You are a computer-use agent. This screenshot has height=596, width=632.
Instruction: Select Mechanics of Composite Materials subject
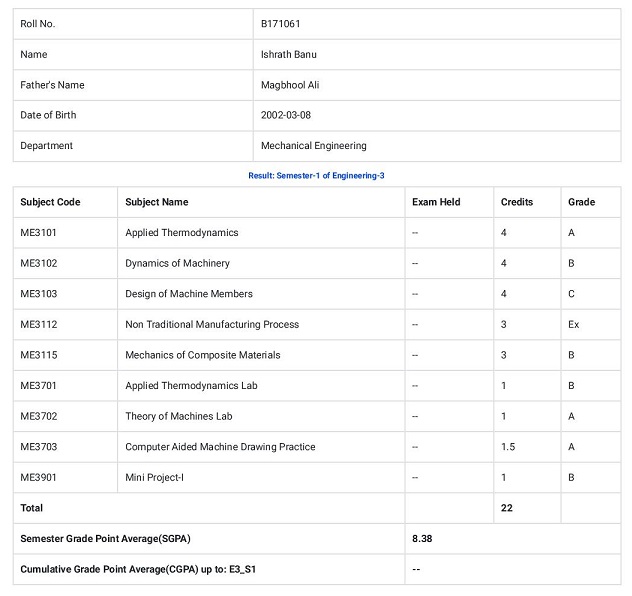pos(202,355)
